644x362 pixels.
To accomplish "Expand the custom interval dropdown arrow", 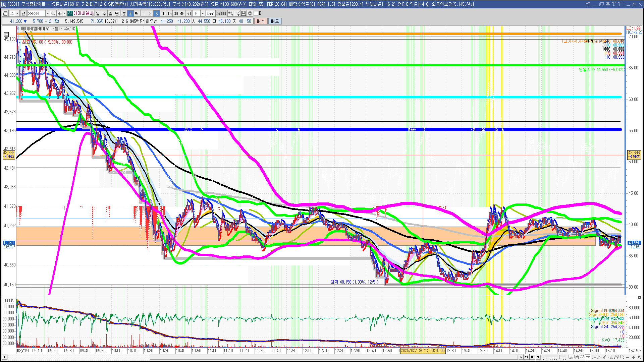I will pos(203,13).
